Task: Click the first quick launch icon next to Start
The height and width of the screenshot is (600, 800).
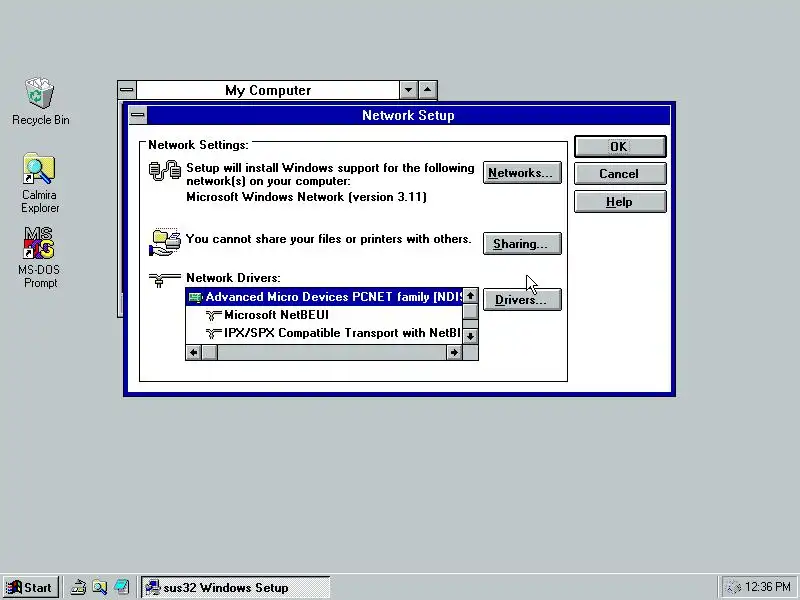Action: (x=78, y=587)
